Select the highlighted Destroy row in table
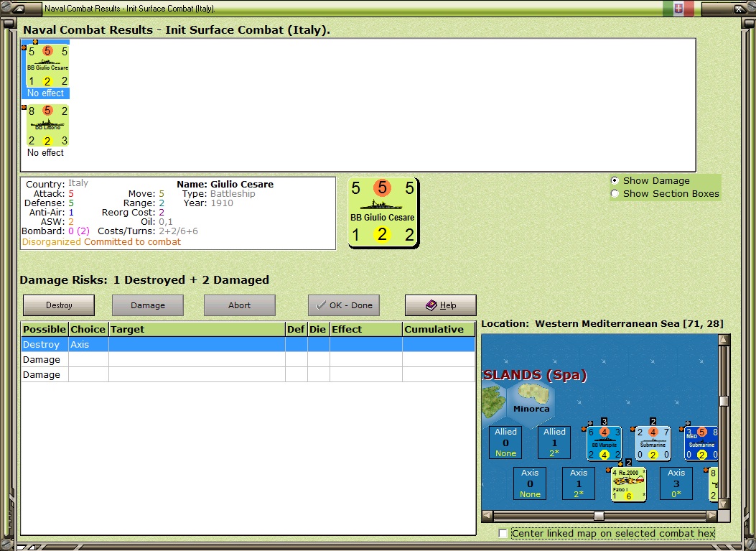This screenshot has height=551, width=756. 248,345
